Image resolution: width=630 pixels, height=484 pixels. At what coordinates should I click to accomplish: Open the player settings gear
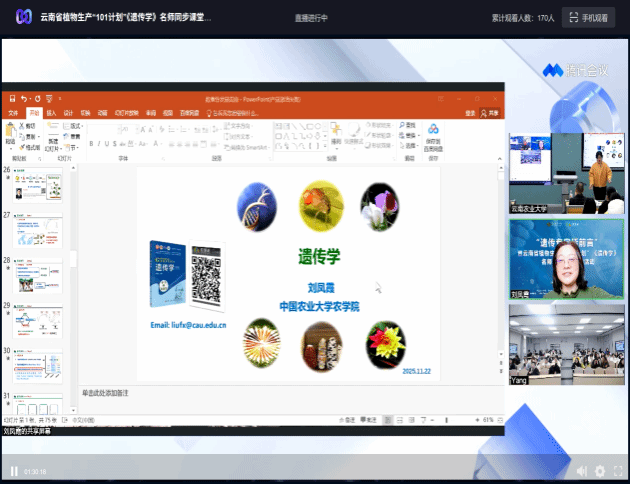600,471
